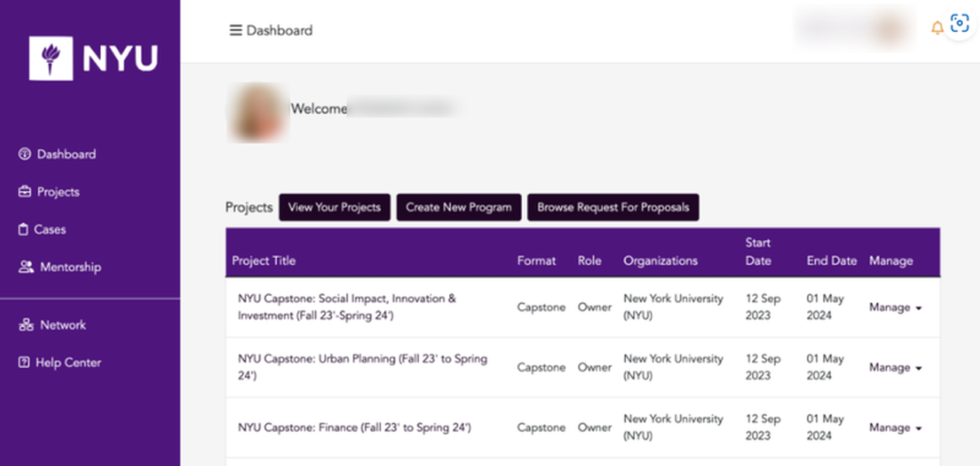Viewport: 980px width, 466px height.
Task: Expand Manage dropdown for Social Impact capstone
Action: click(895, 308)
